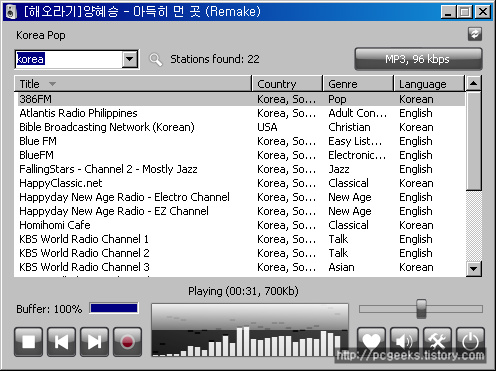
Task: Click the Jazz genre cell
Action: [x=339, y=169]
